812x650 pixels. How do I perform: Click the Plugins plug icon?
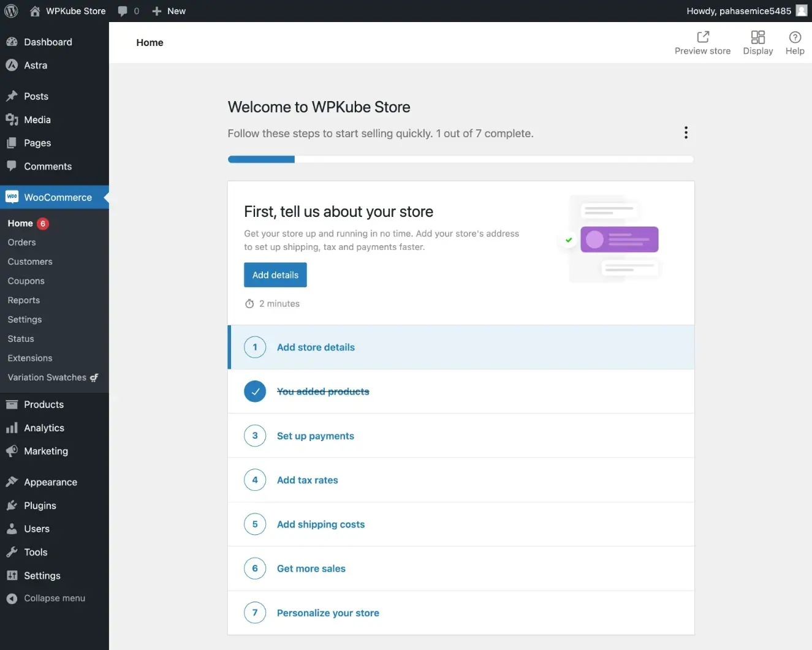coord(12,505)
